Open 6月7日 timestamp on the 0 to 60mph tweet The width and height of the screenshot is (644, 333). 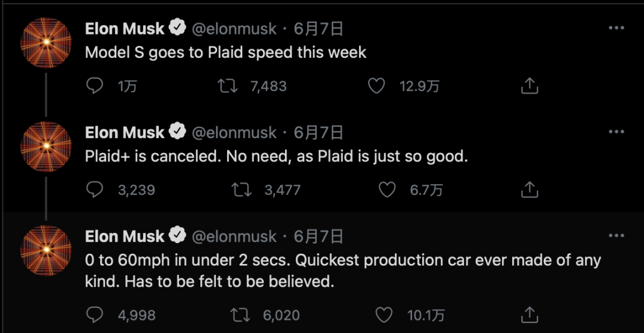319,236
